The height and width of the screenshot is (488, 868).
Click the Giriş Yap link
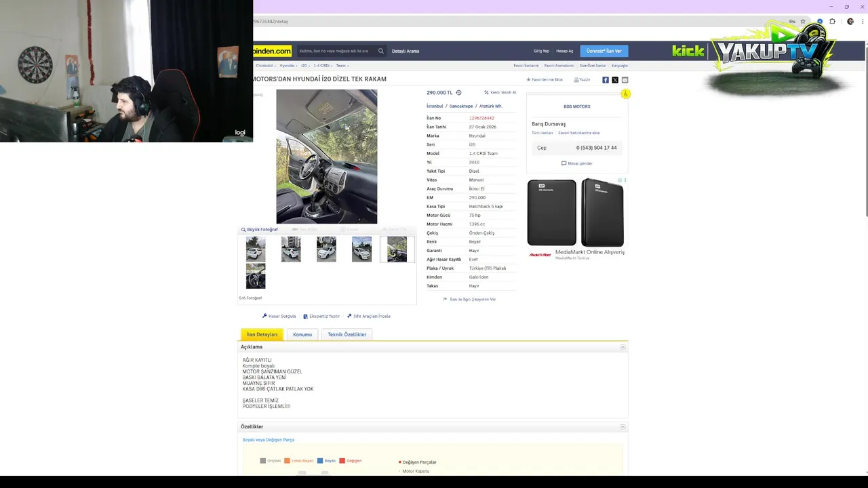(541, 52)
